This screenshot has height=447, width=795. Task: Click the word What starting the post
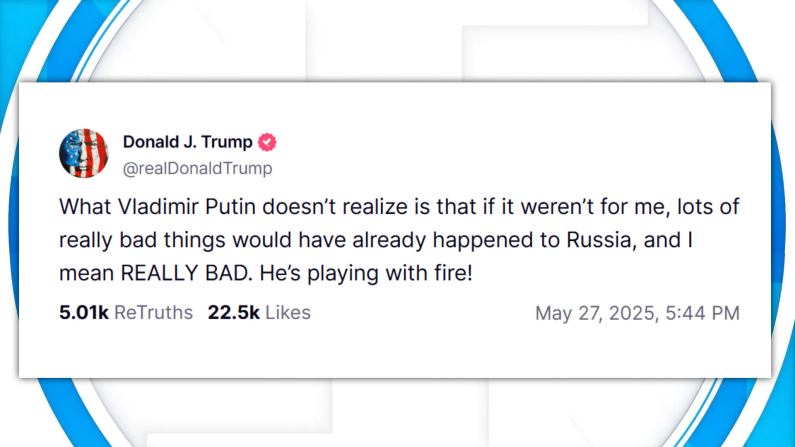(x=85, y=208)
